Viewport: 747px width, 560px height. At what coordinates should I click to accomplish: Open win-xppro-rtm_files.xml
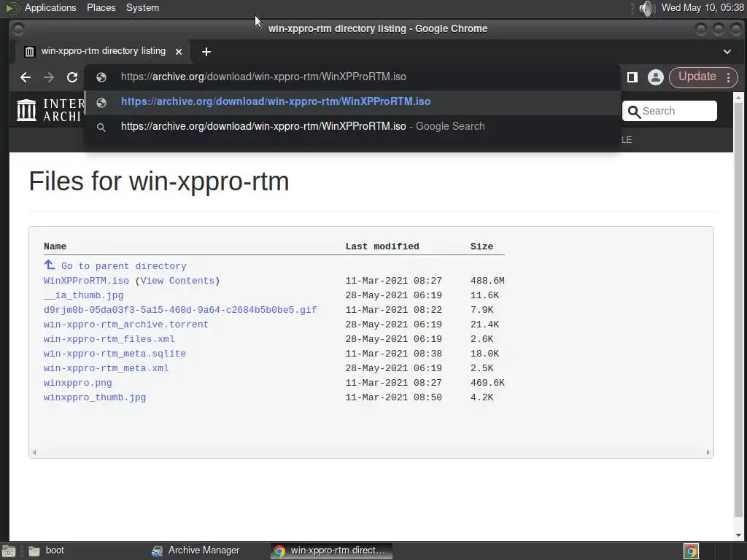pyautogui.click(x=109, y=339)
